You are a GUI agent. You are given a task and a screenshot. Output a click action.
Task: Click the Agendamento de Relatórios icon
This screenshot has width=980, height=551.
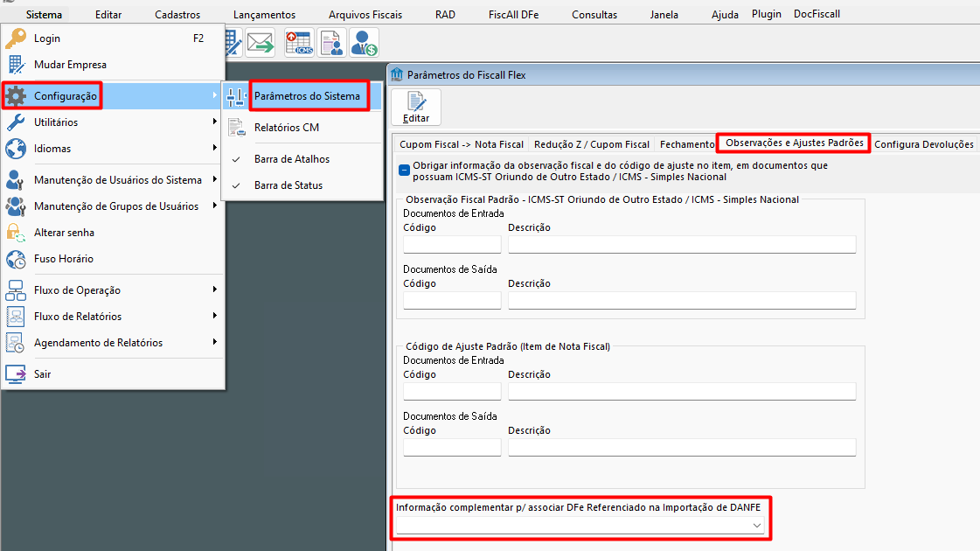[x=16, y=343]
